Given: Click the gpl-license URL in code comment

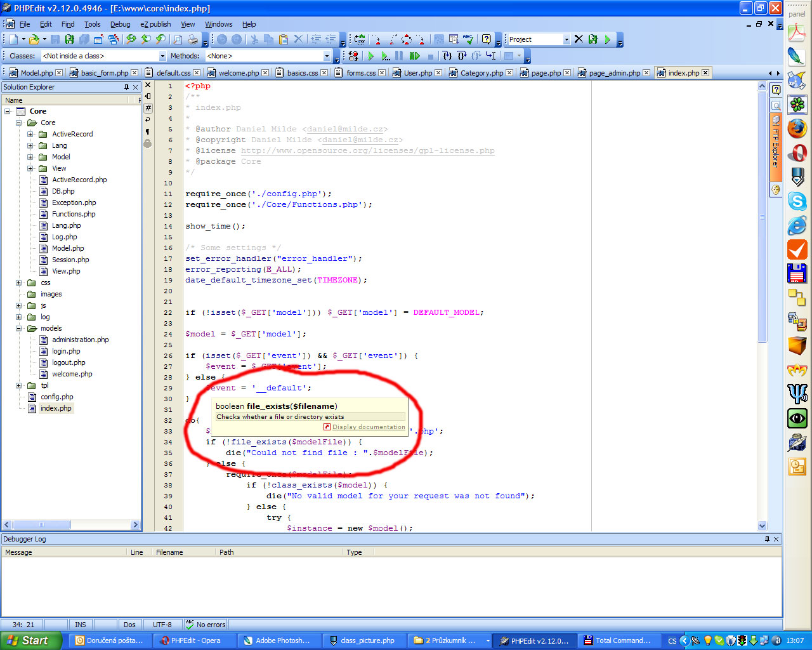Looking at the screenshot, I should click(367, 150).
